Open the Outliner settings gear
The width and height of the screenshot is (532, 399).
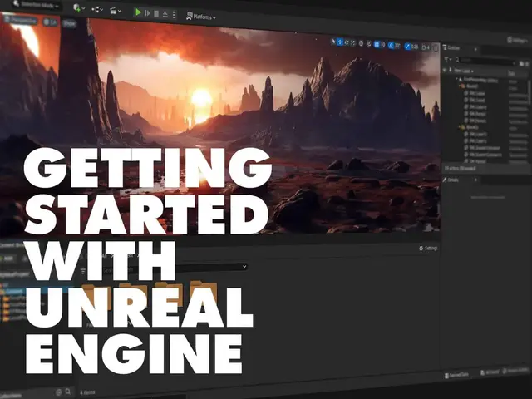coord(527,64)
